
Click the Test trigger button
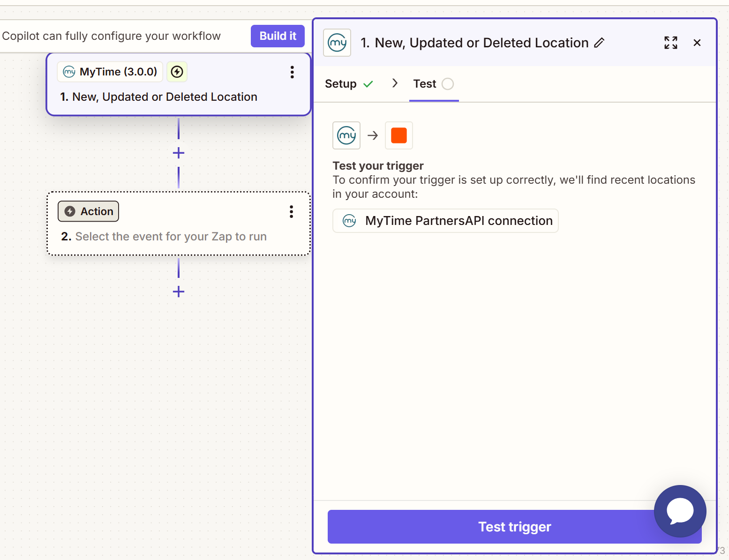514,527
